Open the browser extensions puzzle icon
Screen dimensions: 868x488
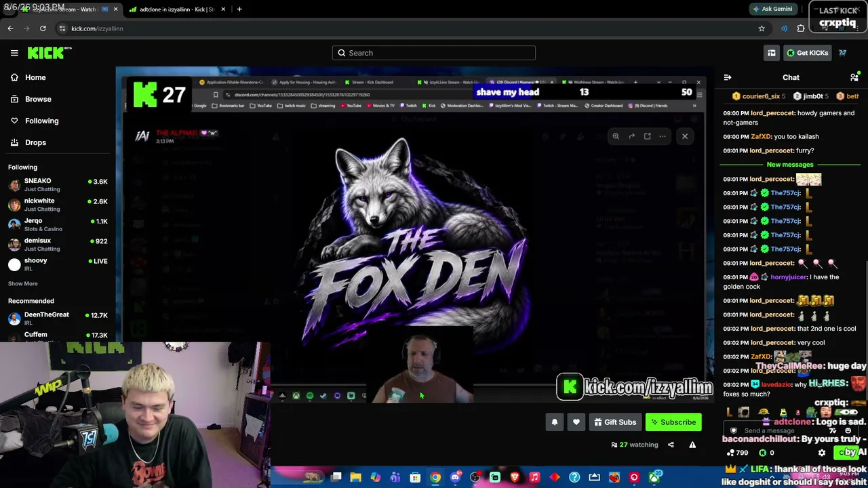click(801, 28)
